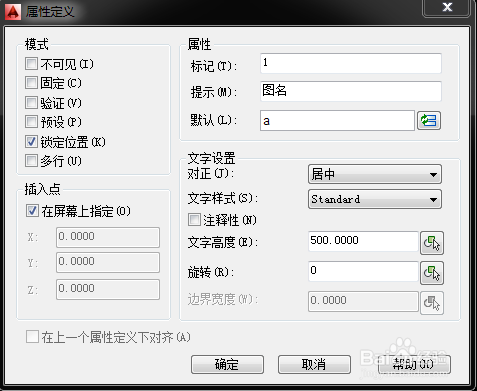The image size is (477, 391).
Task: Click the Insert Field icon beside the default box
Action: pos(429,120)
